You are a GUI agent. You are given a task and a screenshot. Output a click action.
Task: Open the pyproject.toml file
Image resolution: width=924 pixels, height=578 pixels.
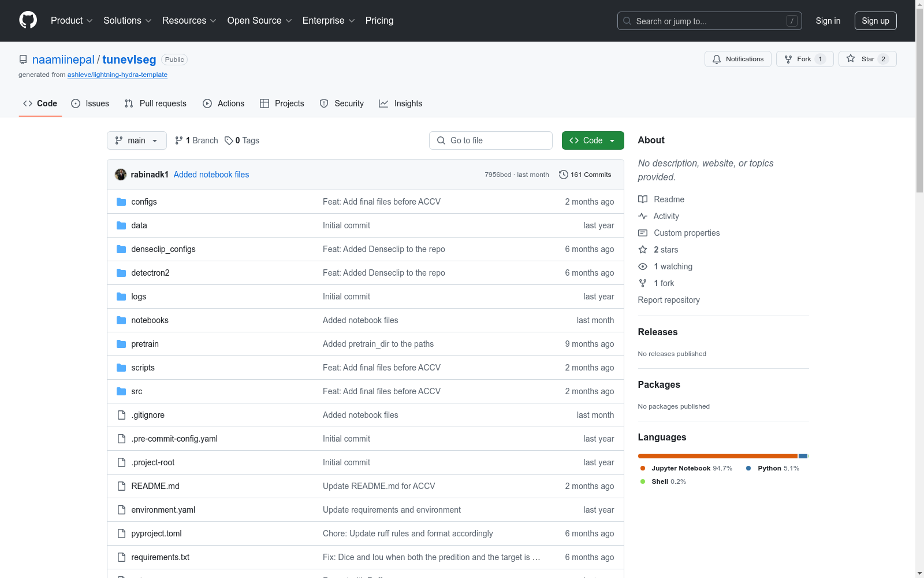click(157, 533)
